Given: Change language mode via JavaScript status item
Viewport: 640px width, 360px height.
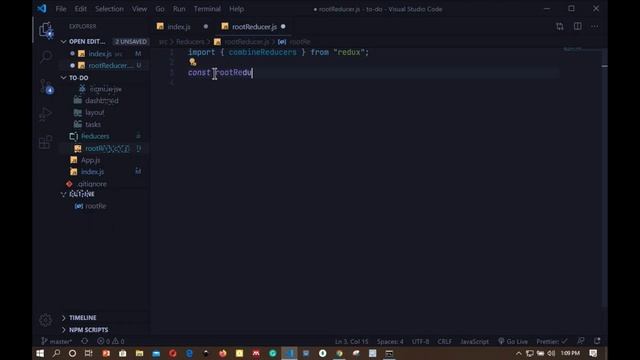Looking at the screenshot, I should click(474, 341).
